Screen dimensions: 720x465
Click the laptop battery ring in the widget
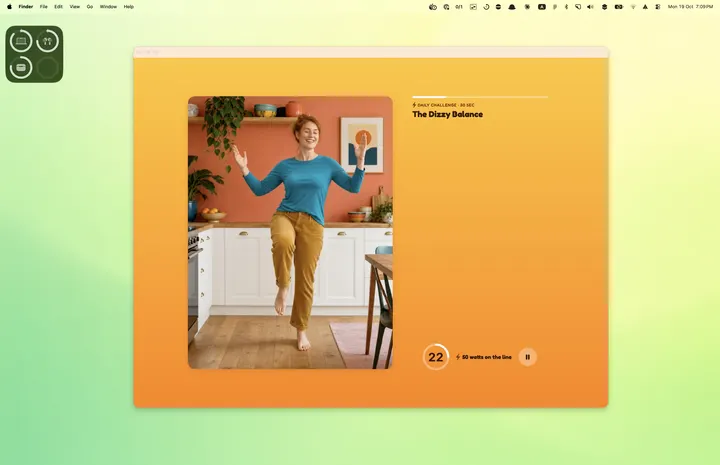pos(21,41)
